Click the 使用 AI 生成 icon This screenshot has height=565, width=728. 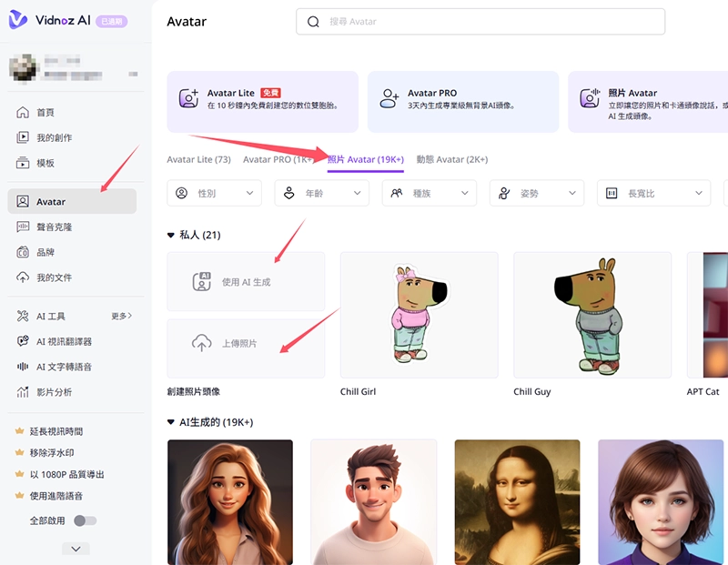[x=201, y=282]
